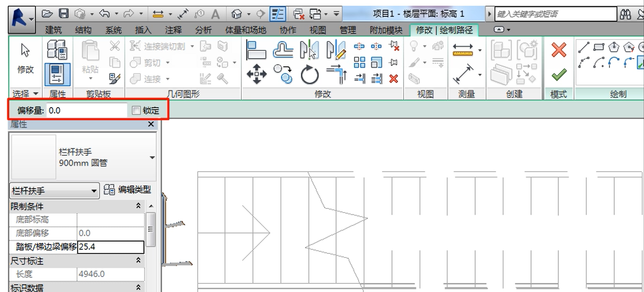
Task: Collapse the 限制条件 section
Action: tap(139, 207)
